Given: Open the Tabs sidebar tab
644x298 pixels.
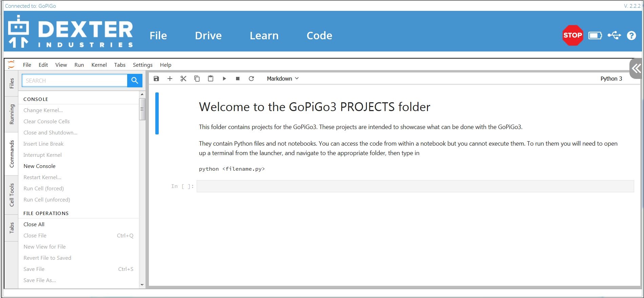Looking at the screenshot, I should point(12,228).
